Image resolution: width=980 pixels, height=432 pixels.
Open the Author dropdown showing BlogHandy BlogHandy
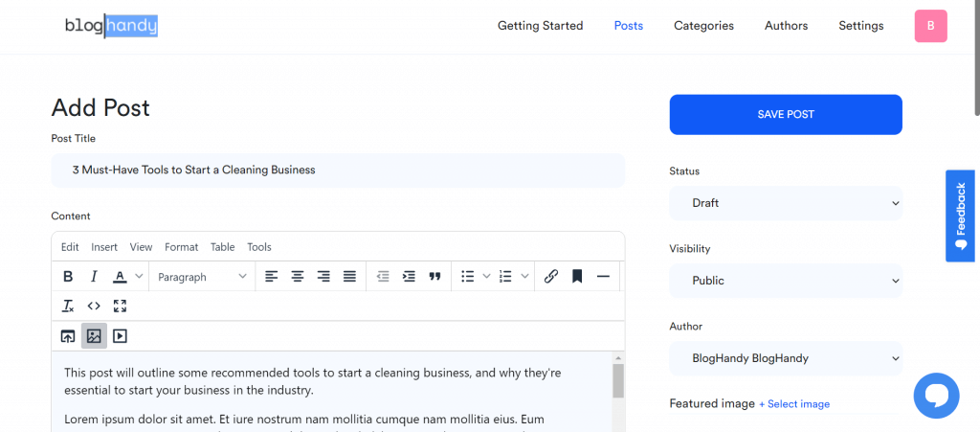(x=786, y=358)
